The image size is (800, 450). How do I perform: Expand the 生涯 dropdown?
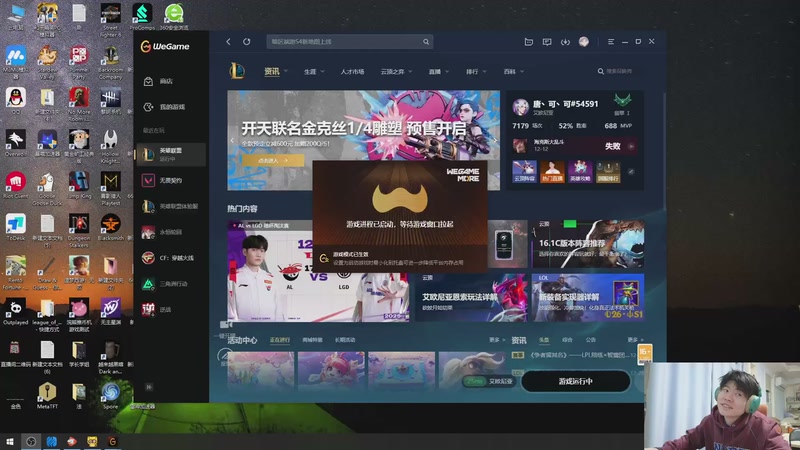(322, 72)
